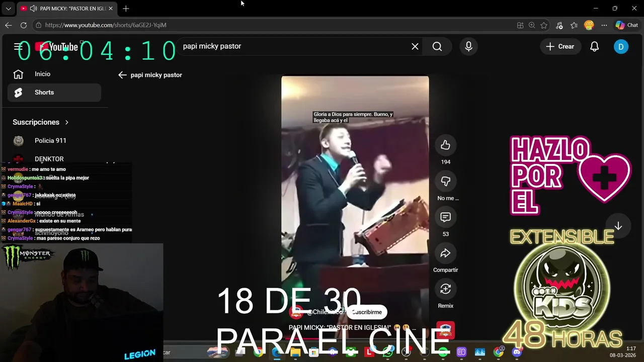Screen dimensions: 644x362
Task: View site information lock icon
Action: (x=38, y=25)
